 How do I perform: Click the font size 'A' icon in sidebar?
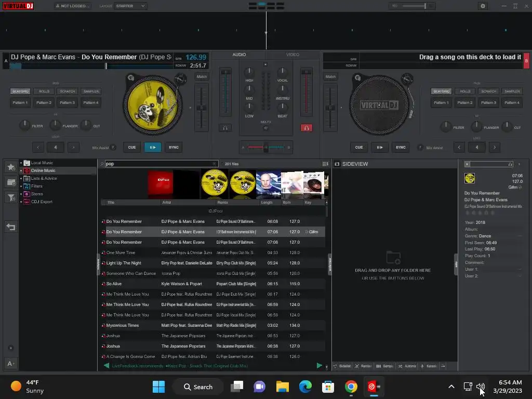(10, 364)
